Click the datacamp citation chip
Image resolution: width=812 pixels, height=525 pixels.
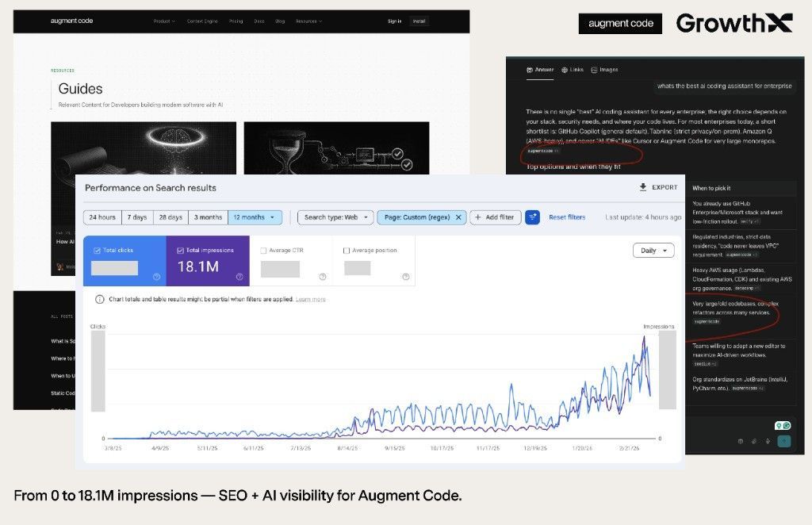745,289
